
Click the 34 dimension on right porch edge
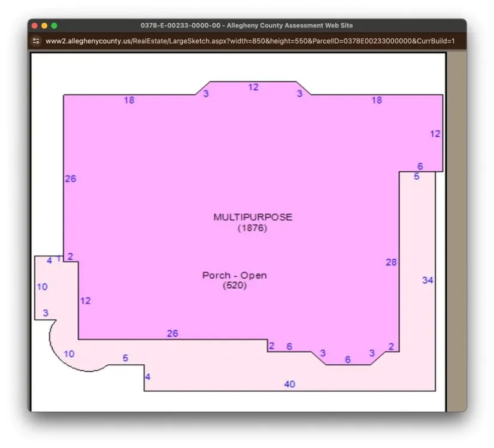pos(428,280)
